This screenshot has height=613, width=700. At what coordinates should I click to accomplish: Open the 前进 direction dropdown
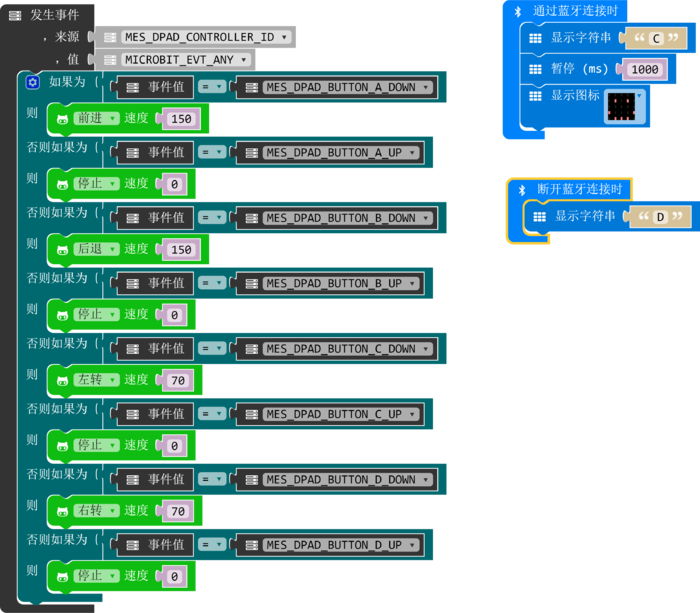point(96,118)
